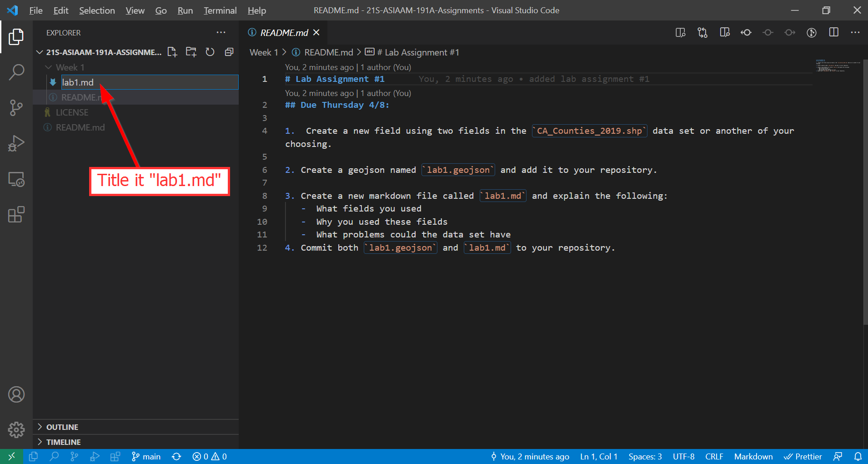Open the Search view in activity bar
The width and height of the screenshot is (868, 464).
(x=16, y=72)
